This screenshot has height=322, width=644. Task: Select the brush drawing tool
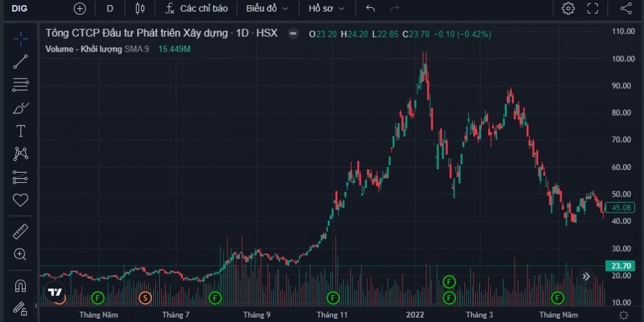(21, 108)
